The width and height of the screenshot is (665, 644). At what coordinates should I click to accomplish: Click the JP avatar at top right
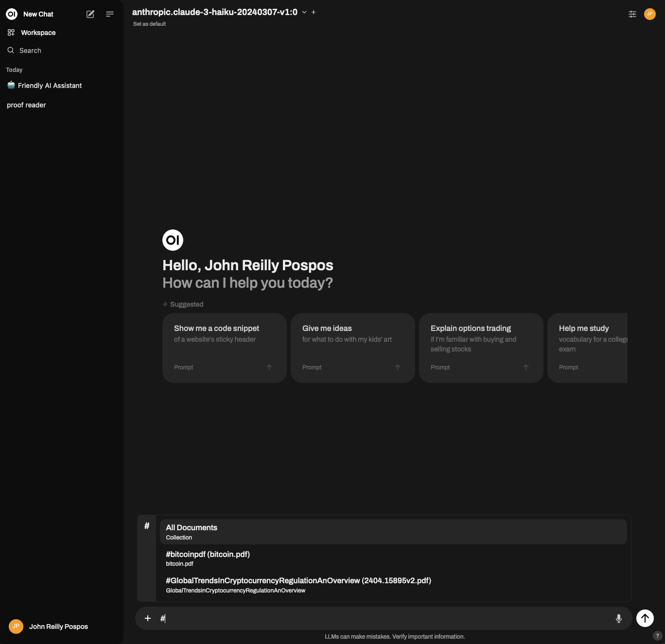point(650,14)
